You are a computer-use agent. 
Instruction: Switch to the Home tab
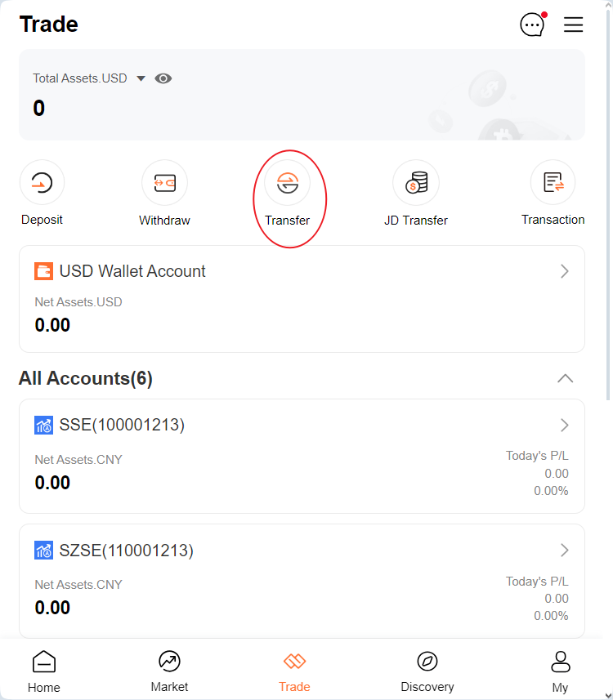tap(44, 671)
